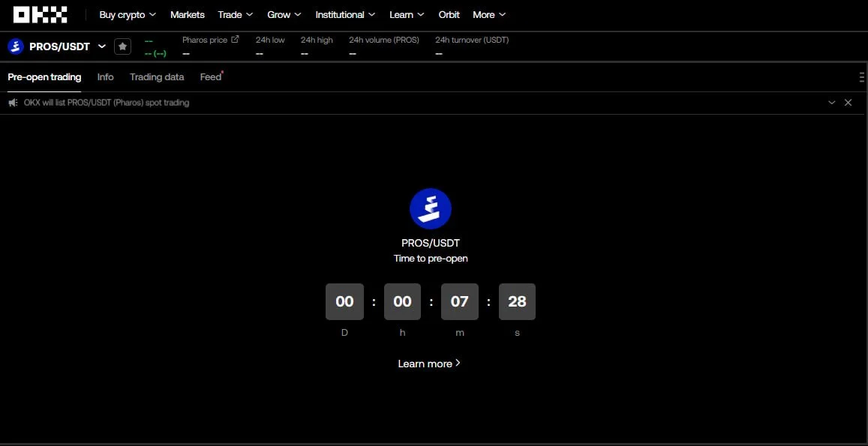Click the 'Time to pre-open' text
This screenshot has height=446, width=868.
click(430, 259)
